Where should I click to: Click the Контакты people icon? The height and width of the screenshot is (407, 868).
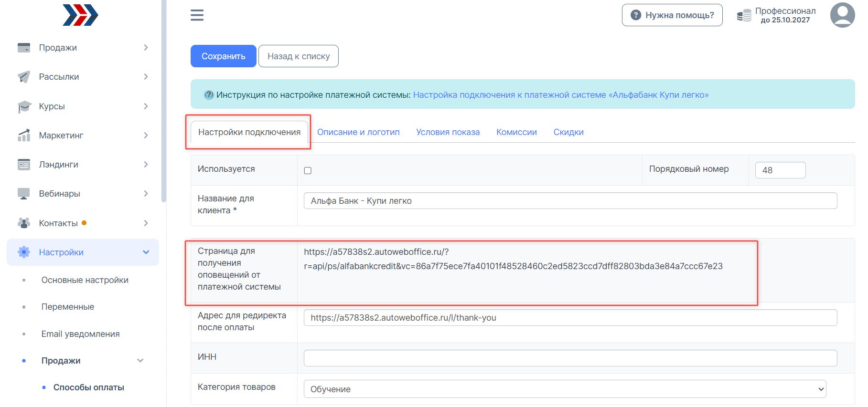(24, 223)
